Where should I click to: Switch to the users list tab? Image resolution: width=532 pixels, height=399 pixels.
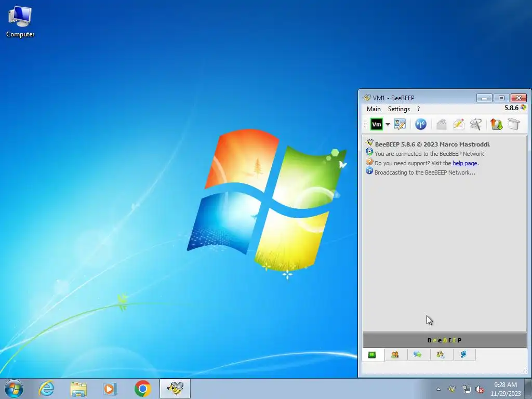click(395, 355)
